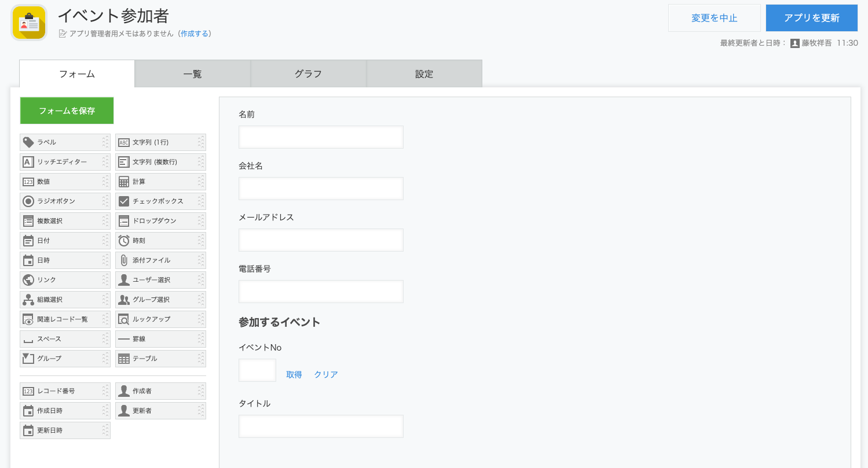Viewport: 868px width, 468px height.
Task: Select the 組織選択 hierarchy icon
Action: coord(28,300)
